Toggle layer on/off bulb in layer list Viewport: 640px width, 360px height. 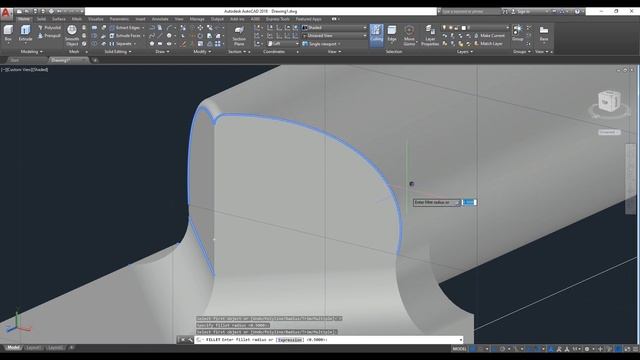pos(444,28)
